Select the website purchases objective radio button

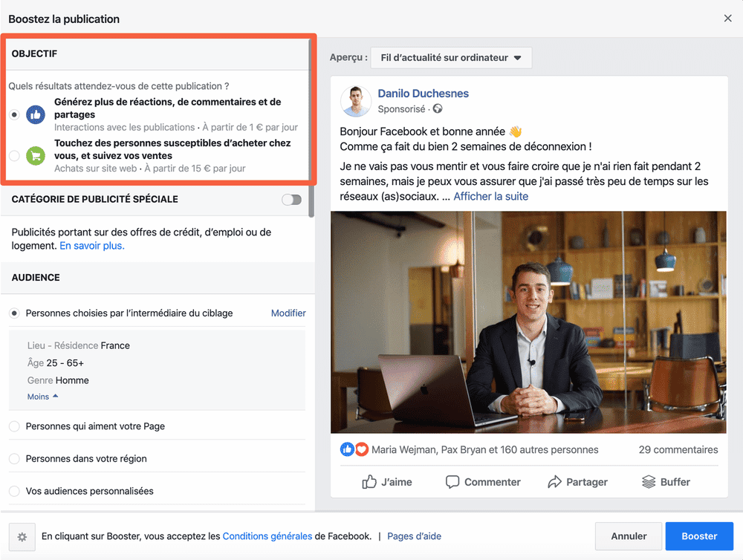point(15,156)
